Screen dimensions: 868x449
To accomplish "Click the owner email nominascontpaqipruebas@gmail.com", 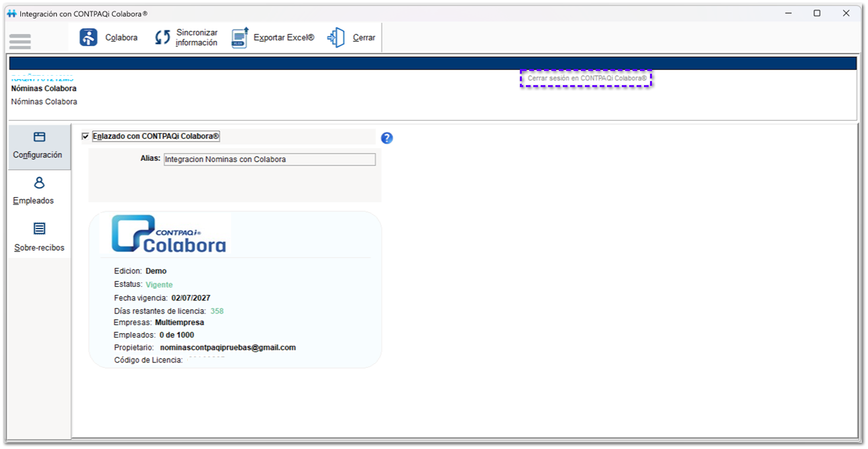I will 228,348.
